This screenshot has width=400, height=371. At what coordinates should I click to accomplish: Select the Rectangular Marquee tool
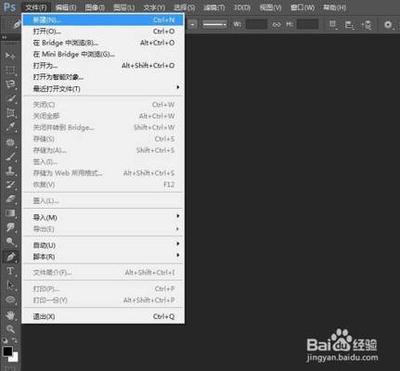click(10, 70)
